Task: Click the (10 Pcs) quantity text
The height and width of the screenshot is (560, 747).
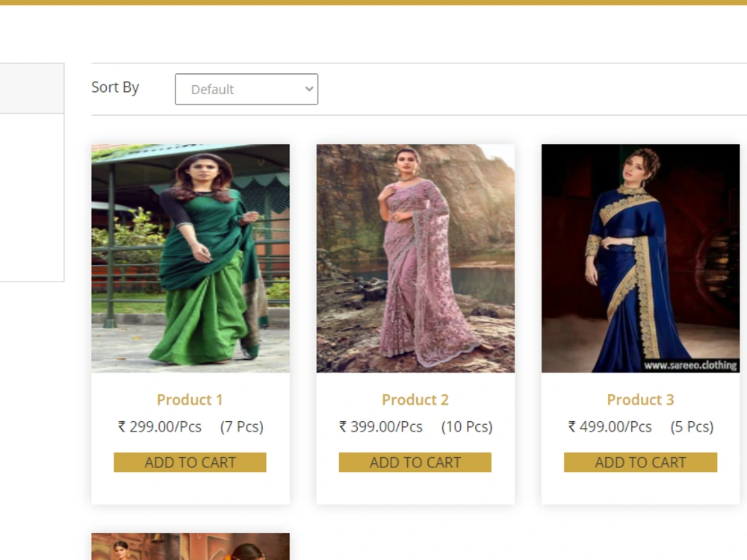Action: (466, 426)
